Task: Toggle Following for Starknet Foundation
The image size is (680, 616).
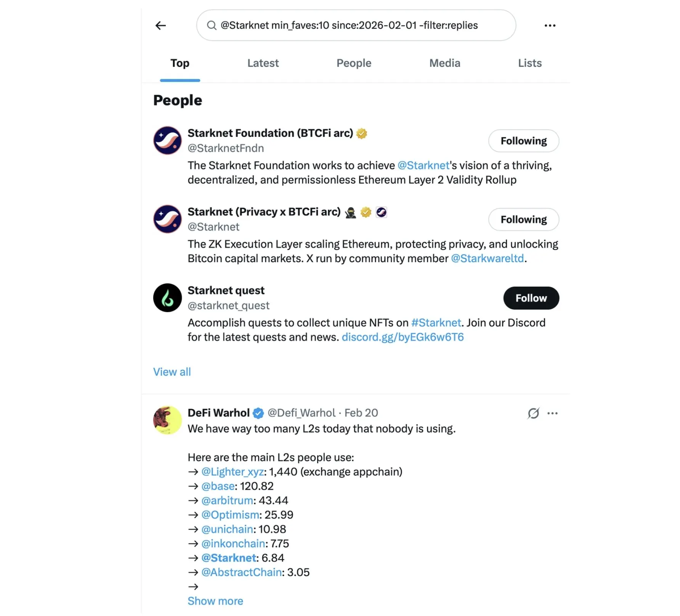Action: pyautogui.click(x=523, y=141)
